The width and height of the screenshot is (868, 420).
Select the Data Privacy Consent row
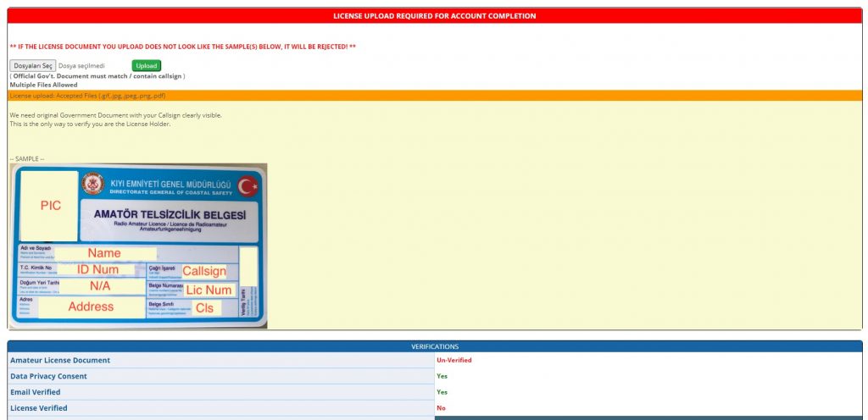tap(48, 376)
